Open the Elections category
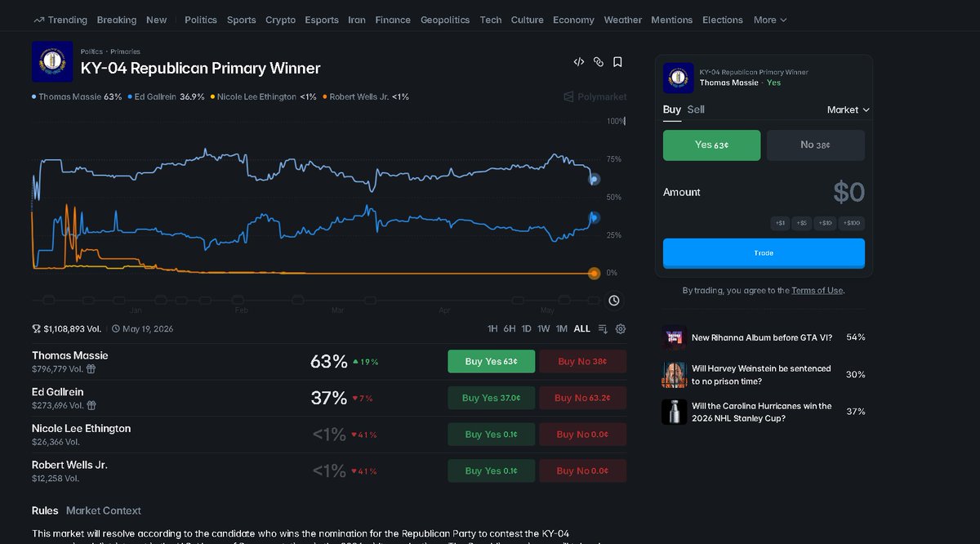 tap(723, 20)
